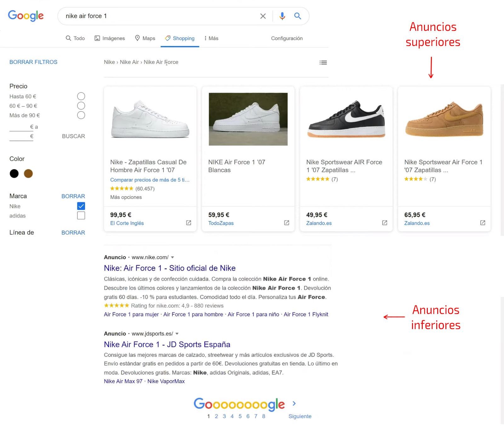504x427 pixels.
Task: Open 'Nike: Air Force 1 - Sitio oficial' ad
Action: (x=170, y=268)
